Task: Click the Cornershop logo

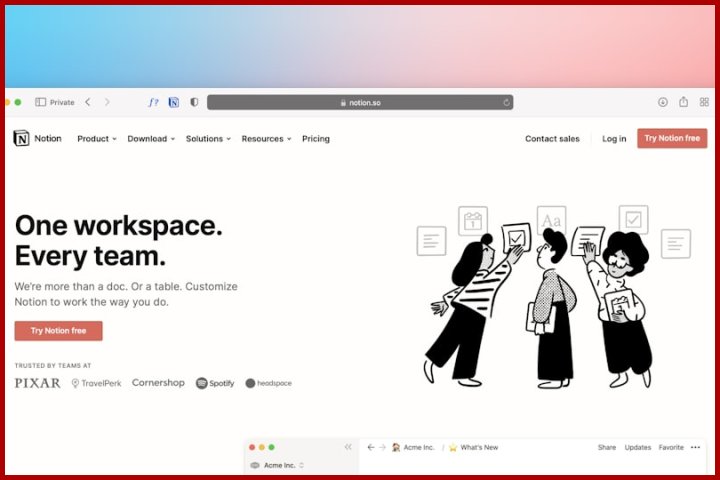Action: pyautogui.click(x=158, y=383)
